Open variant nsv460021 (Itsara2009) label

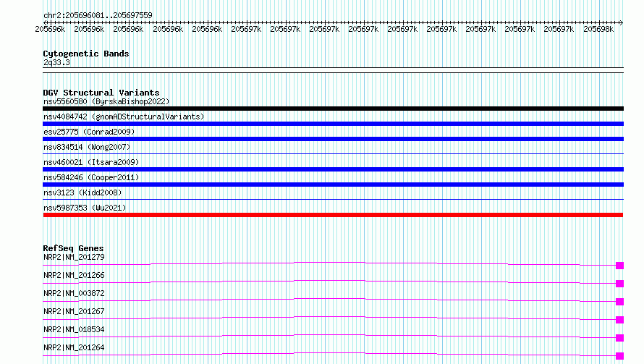click(91, 162)
